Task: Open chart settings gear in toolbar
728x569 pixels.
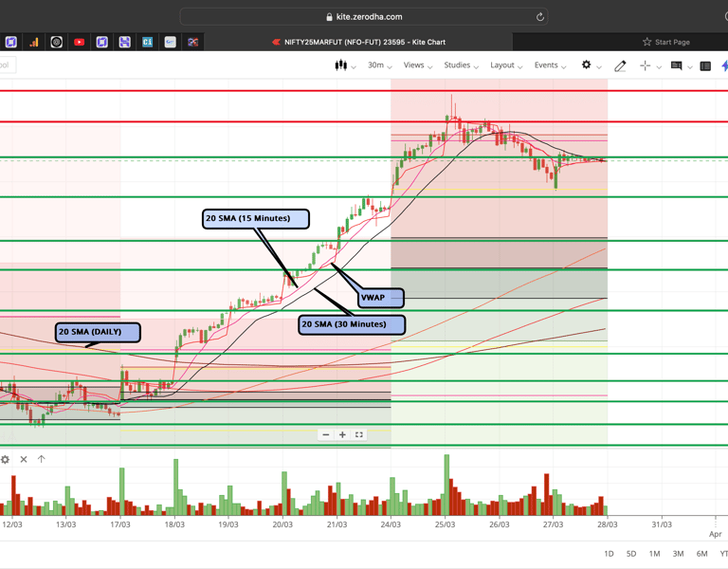Action: [587, 64]
